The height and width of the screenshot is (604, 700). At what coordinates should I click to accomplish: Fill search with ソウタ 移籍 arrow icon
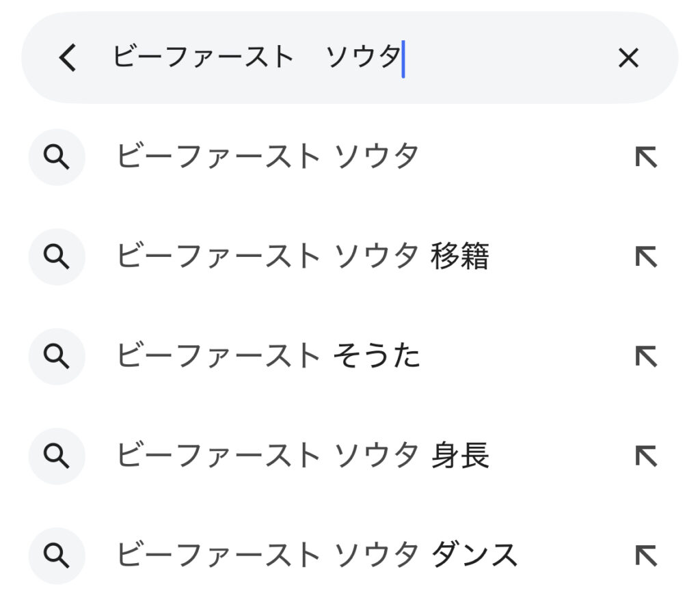pos(645,257)
